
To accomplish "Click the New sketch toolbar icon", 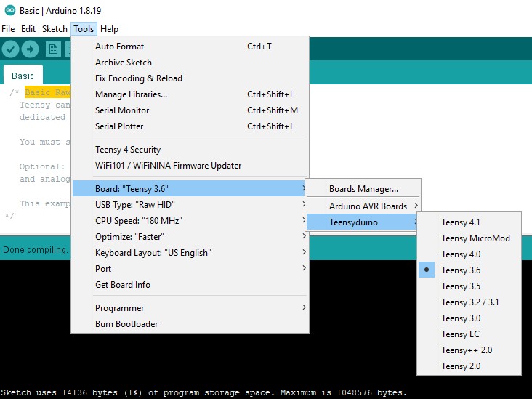I will pos(53,49).
